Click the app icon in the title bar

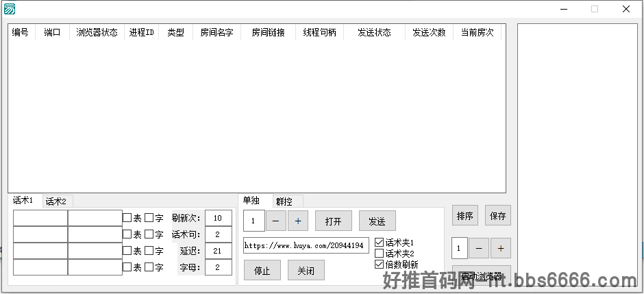[10, 9]
